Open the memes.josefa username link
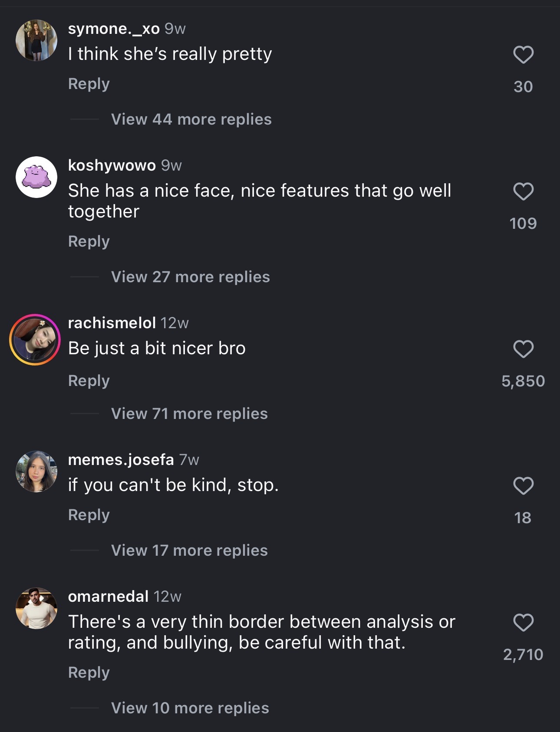 point(121,460)
